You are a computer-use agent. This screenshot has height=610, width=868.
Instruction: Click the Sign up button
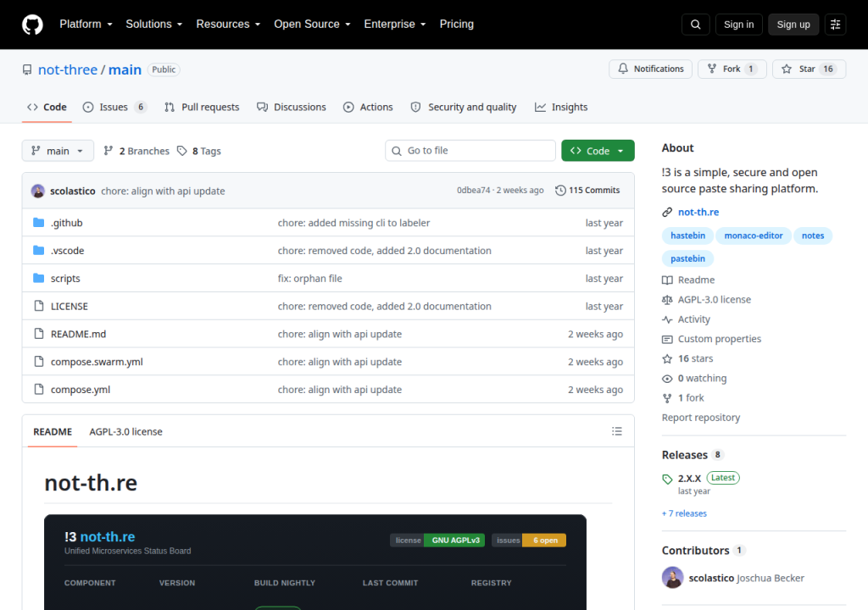click(x=793, y=25)
